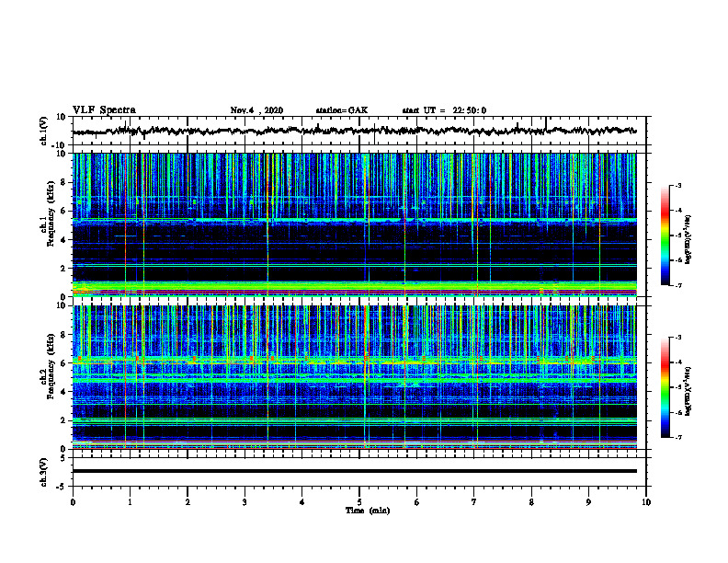Click the log(PSD) unit label beside ch.1 color bar
728x563 pixels.
coord(688,239)
